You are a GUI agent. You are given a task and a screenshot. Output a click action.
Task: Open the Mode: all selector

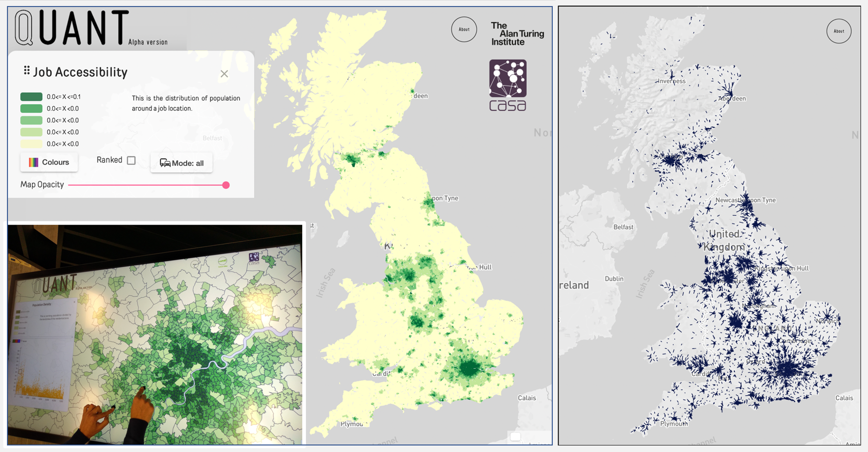point(181,163)
